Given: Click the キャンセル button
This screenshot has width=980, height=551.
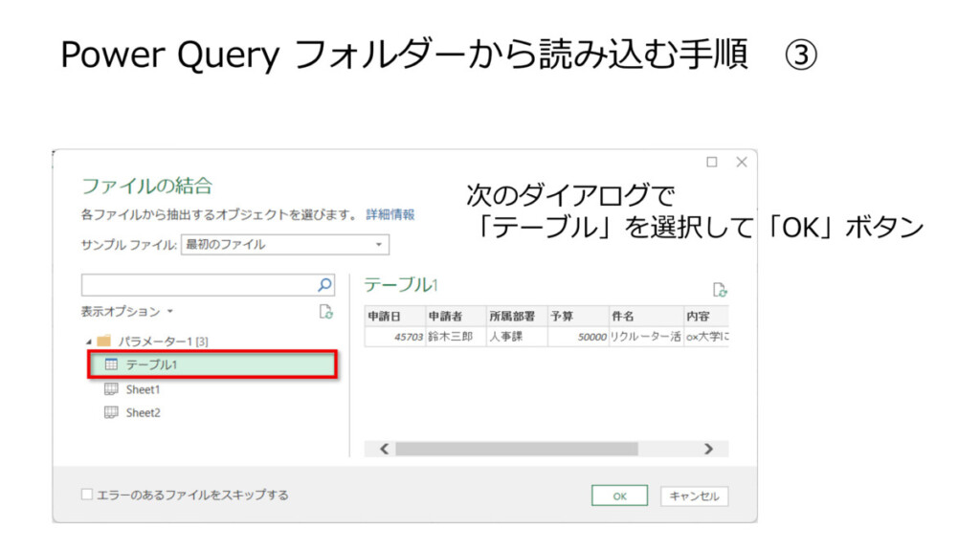Looking at the screenshot, I should click(x=695, y=496).
